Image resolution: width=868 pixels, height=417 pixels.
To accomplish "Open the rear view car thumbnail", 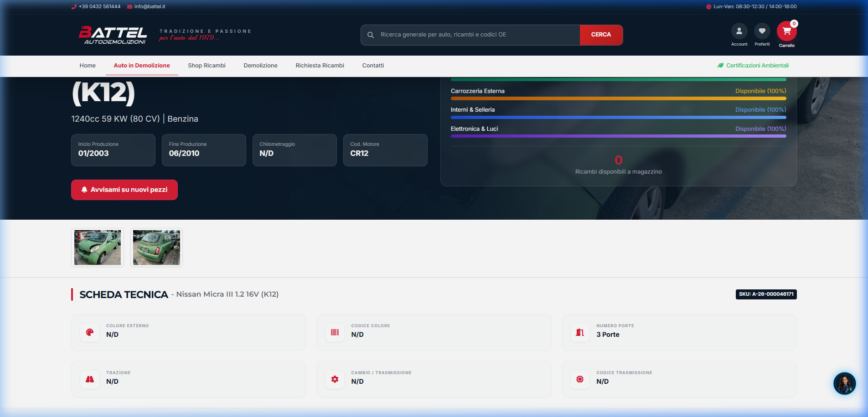I will click(x=156, y=247).
